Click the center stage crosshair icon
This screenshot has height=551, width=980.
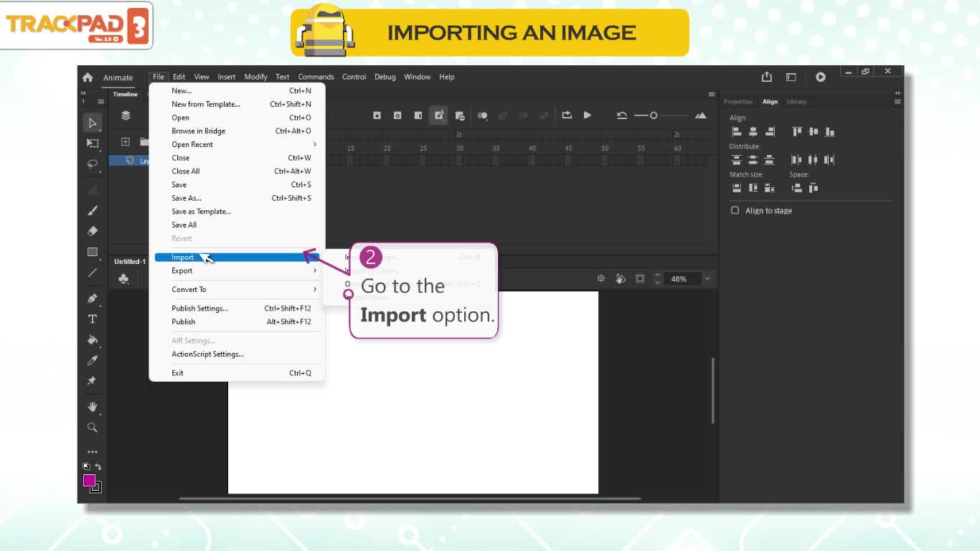click(x=600, y=278)
